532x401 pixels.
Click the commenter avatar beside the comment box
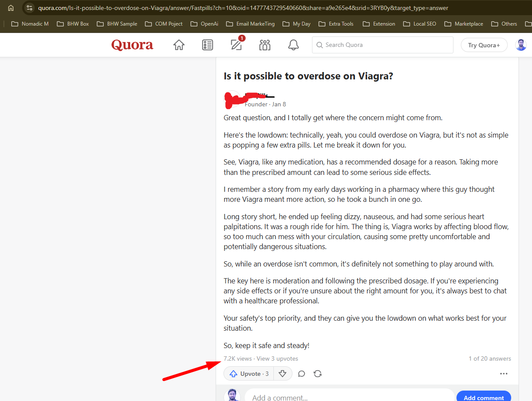(x=232, y=396)
